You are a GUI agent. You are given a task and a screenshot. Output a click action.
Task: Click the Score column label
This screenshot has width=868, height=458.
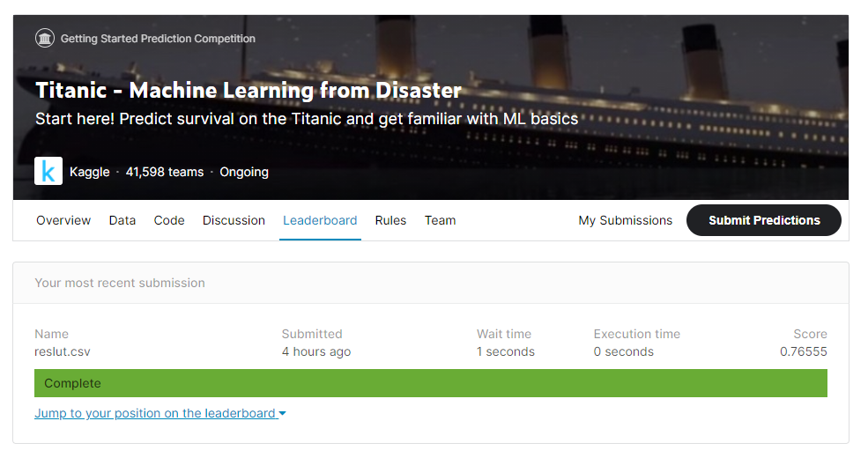(x=810, y=334)
